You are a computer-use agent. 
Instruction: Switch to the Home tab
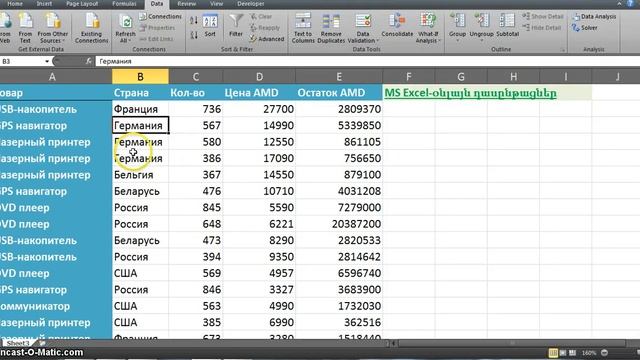pos(15,4)
